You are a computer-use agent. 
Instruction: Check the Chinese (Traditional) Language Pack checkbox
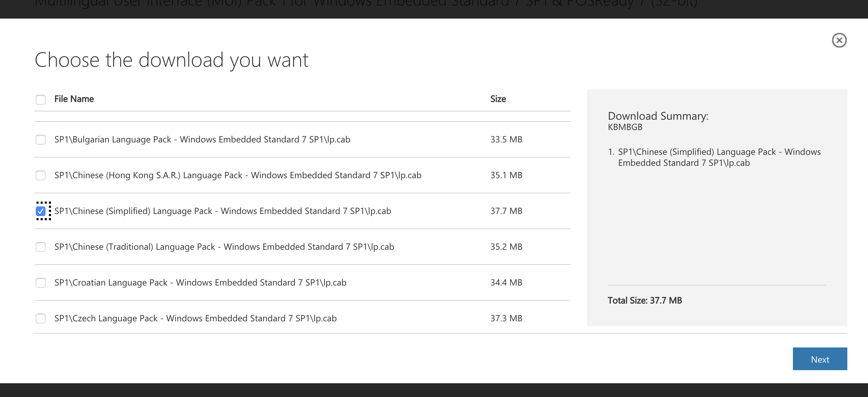41,247
